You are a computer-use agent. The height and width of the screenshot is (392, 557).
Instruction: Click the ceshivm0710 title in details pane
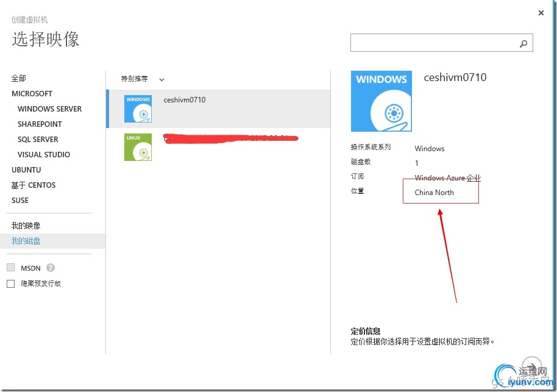click(x=455, y=77)
